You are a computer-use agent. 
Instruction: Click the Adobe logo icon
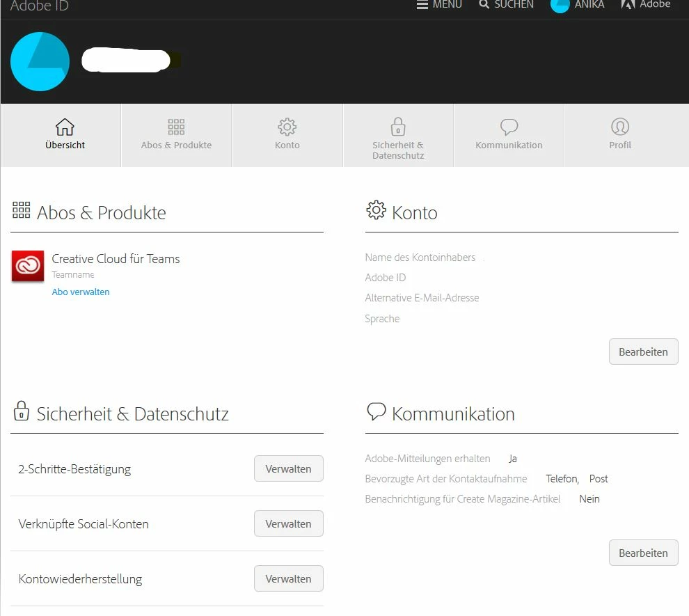pyautogui.click(x=628, y=4)
